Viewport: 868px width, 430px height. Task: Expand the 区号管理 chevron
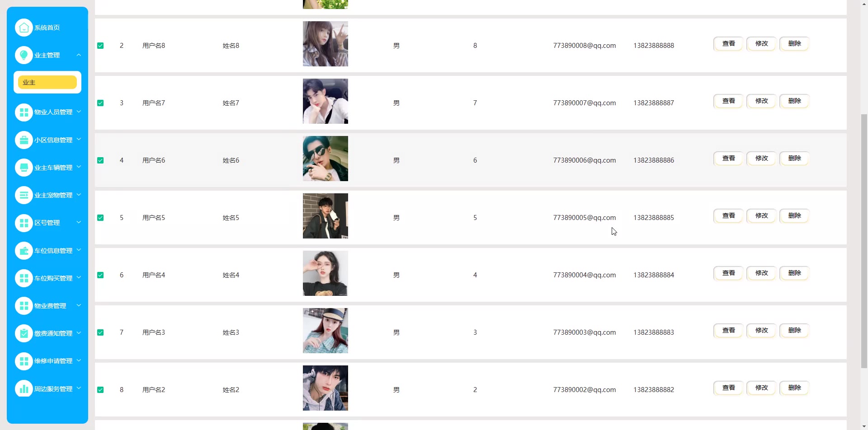pyautogui.click(x=79, y=223)
